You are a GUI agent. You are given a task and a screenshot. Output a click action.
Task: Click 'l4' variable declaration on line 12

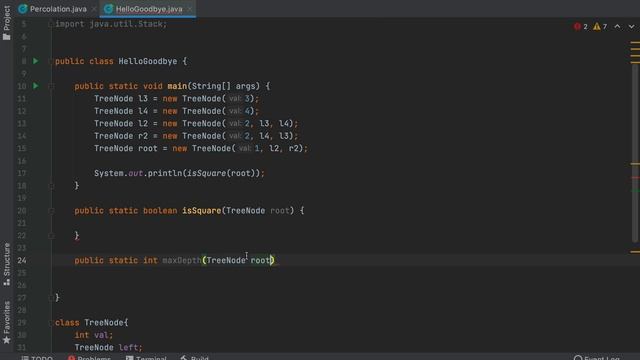(x=143, y=111)
